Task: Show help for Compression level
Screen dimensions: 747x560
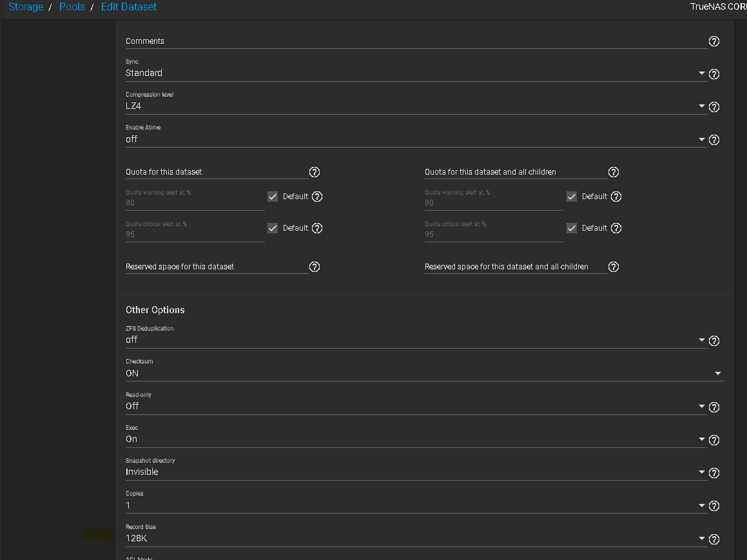Action: [713, 107]
